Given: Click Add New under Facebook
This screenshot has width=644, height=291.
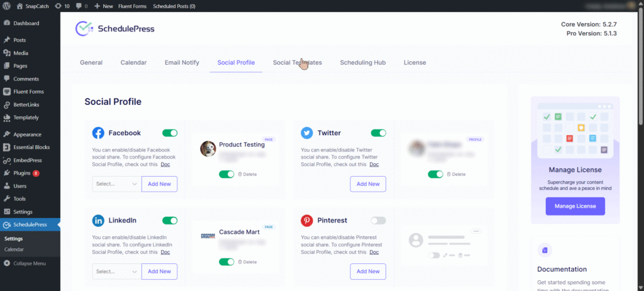Looking at the screenshot, I should [x=159, y=184].
